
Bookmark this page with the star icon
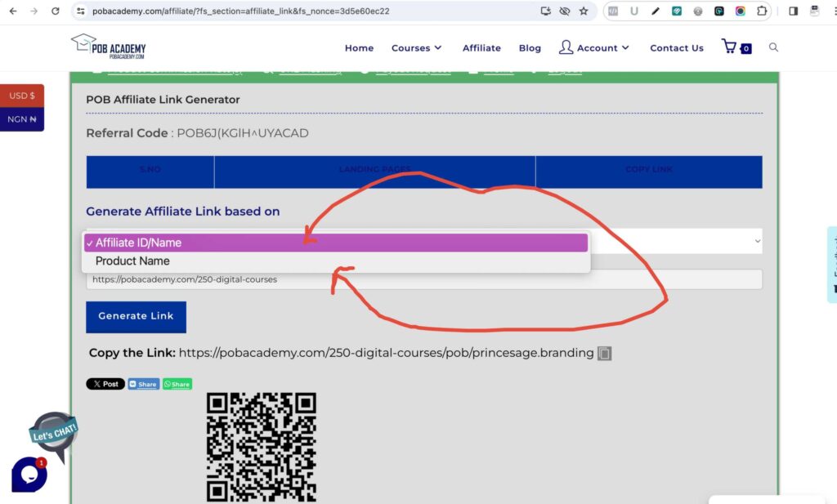(x=584, y=11)
